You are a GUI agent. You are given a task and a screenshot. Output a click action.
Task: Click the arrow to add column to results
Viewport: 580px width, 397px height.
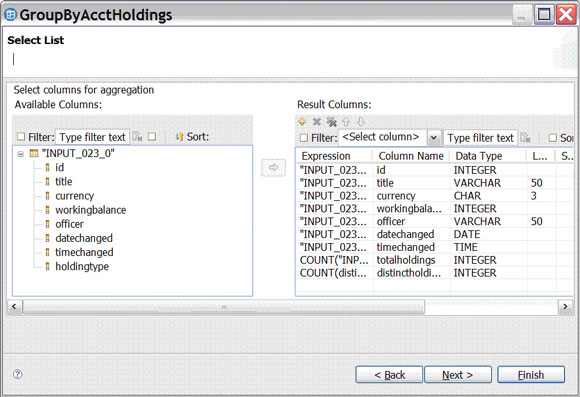pyautogui.click(x=273, y=168)
